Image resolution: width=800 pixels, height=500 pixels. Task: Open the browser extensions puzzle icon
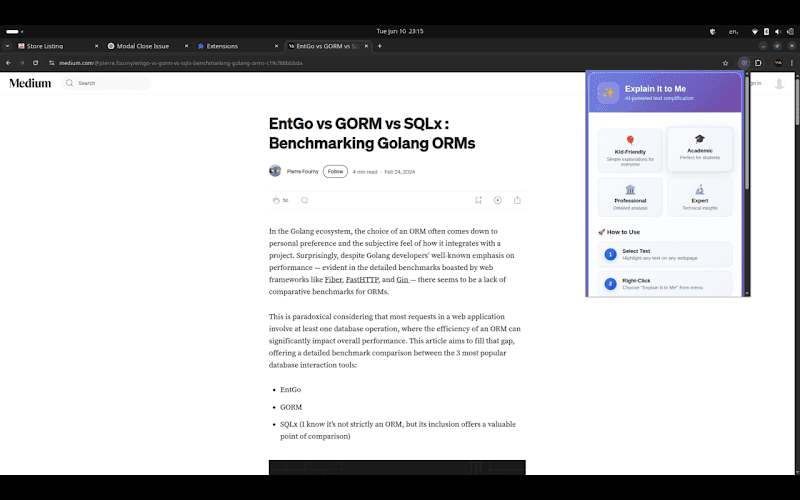click(758, 63)
